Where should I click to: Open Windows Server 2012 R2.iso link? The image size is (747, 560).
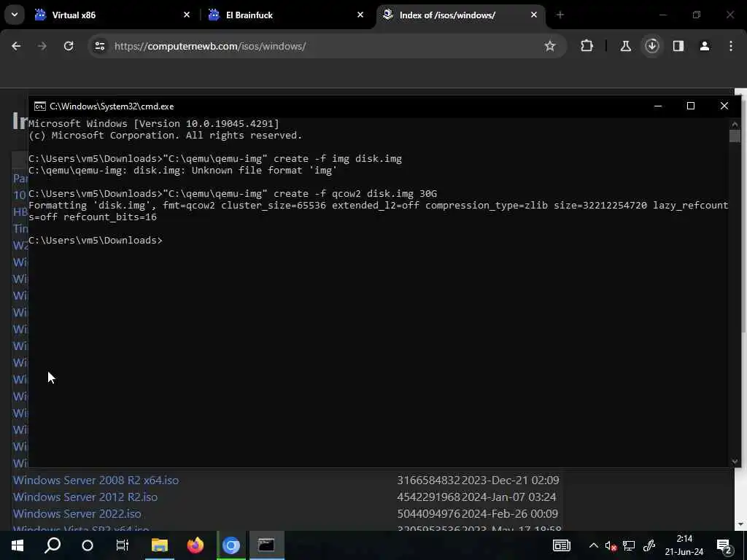click(x=85, y=497)
